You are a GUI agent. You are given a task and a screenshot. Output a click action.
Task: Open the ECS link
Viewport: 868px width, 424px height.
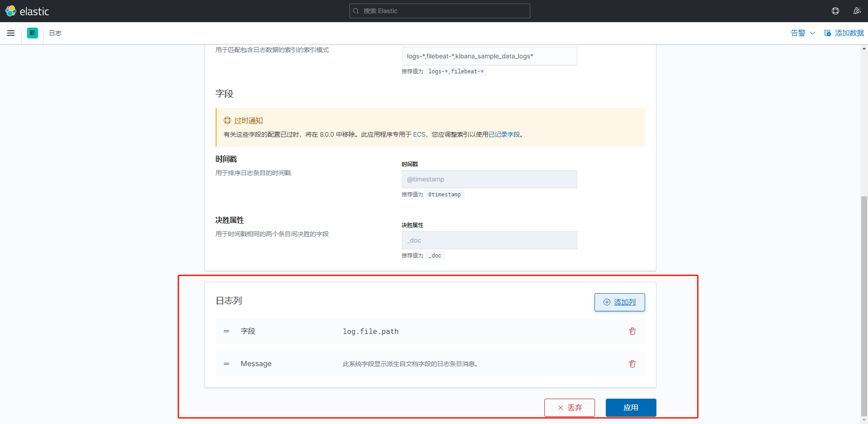[x=419, y=134]
